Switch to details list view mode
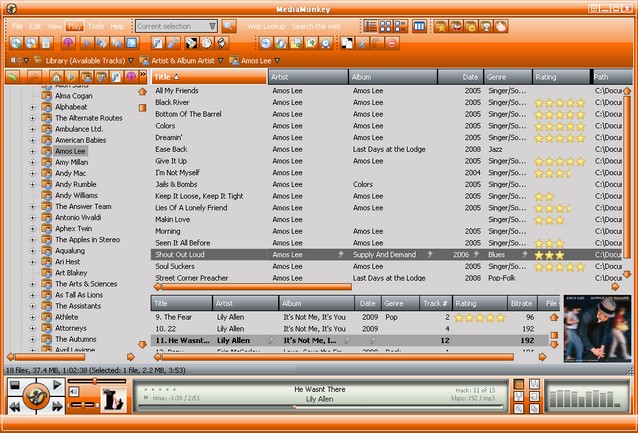Image resolution: width=638 pixels, height=433 pixels. coord(370,26)
